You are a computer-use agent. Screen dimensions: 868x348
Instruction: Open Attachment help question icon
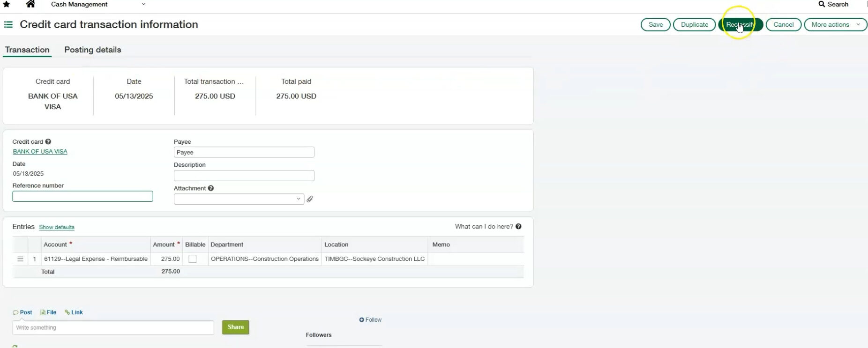(x=211, y=188)
